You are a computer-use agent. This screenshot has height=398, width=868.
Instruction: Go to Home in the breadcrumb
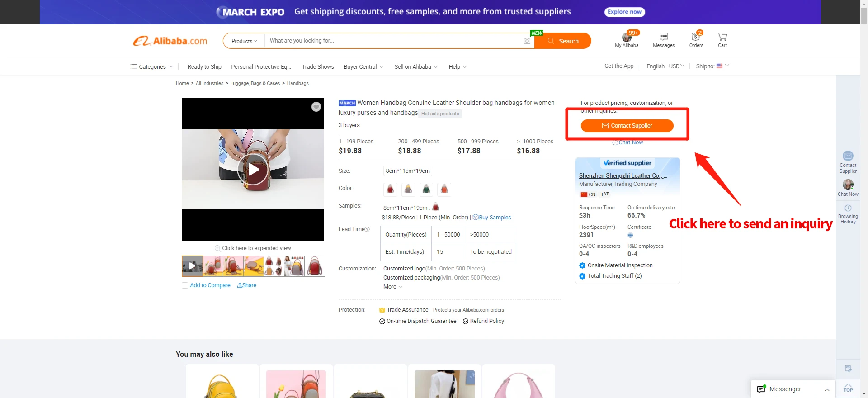182,84
